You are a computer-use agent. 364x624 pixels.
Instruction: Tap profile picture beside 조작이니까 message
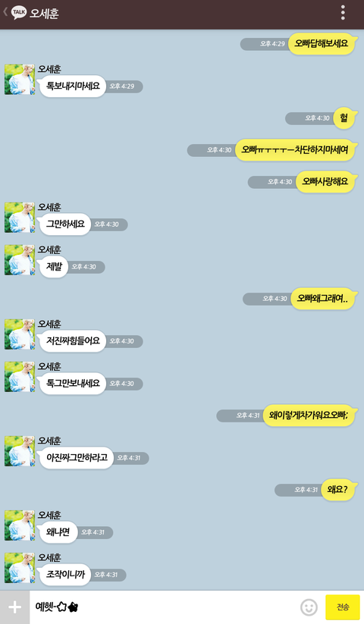(20, 568)
